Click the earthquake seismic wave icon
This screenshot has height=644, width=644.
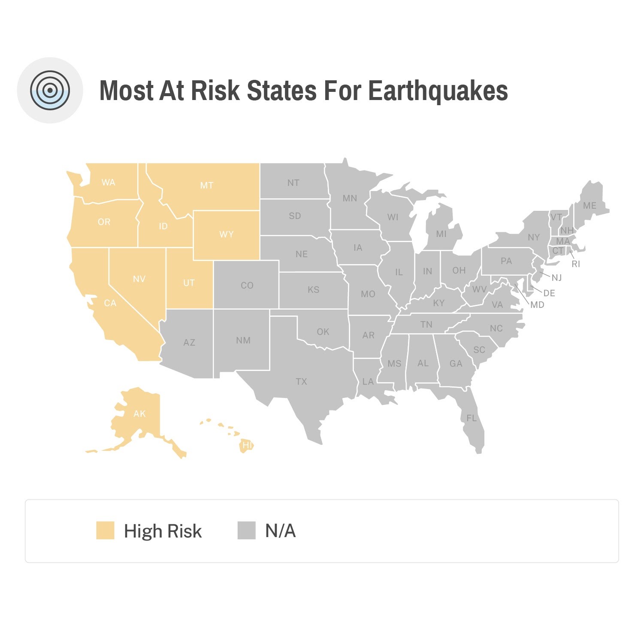pos(50,90)
